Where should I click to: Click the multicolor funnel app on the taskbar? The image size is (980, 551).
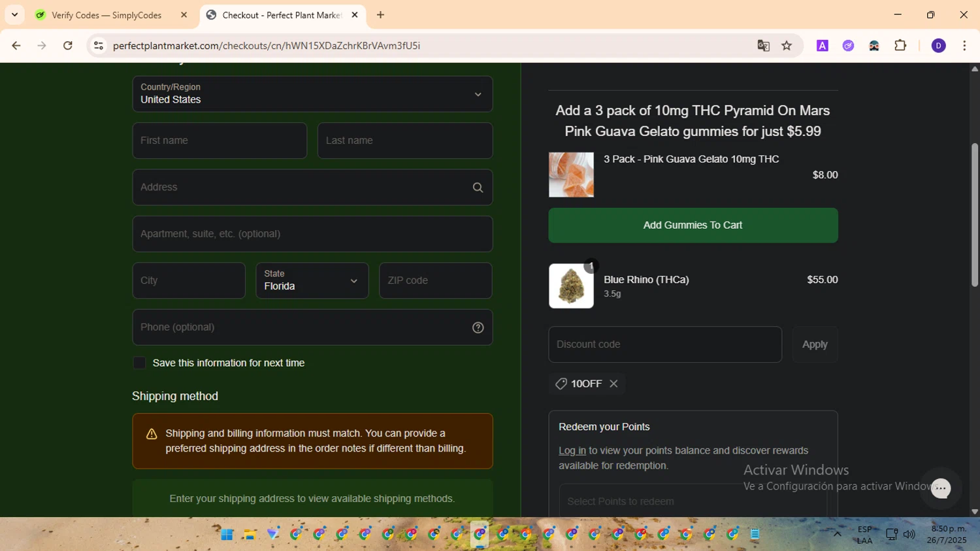pyautogui.click(x=273, y=535)
